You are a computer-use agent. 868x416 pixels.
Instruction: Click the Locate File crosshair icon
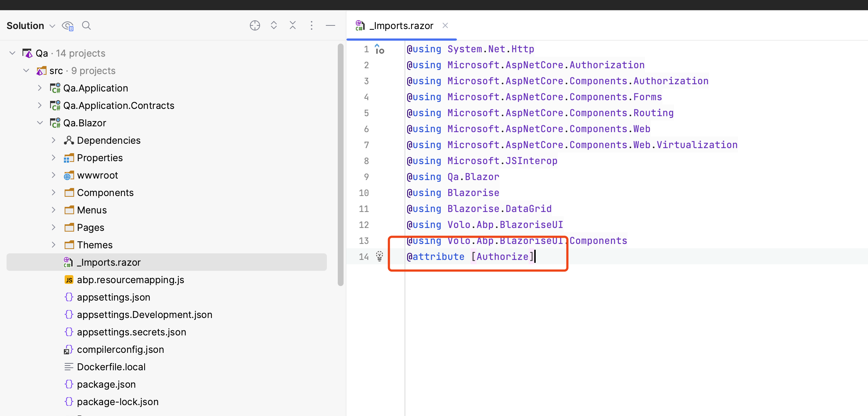(x=255, y=25)
